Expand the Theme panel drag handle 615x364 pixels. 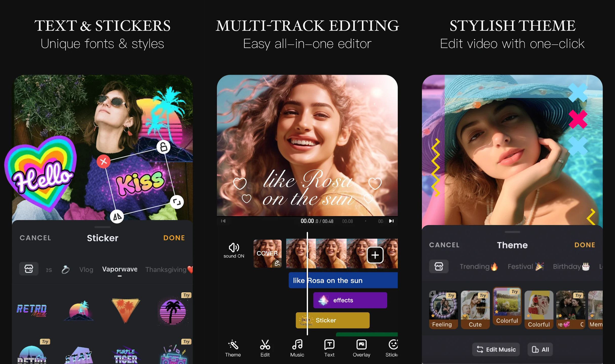pyautogui.click(x=512, y=232)
